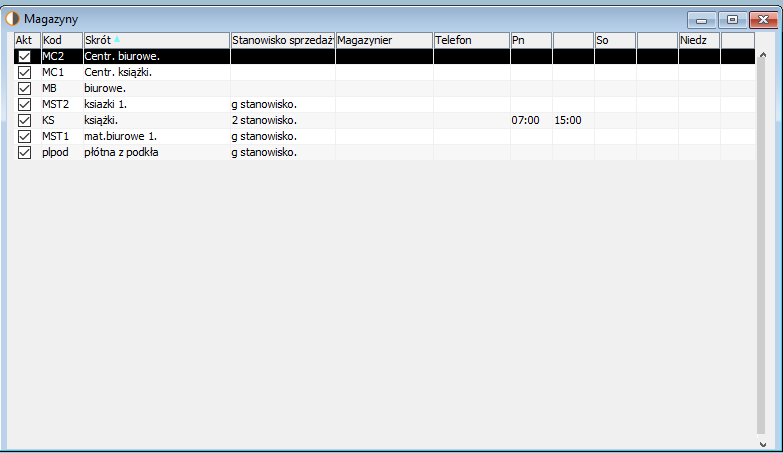Image resolution: width=783 pixels, height=453 pixels.
Task: Click 'biurowe.' cell in MB row
Action: coord(156,88)
